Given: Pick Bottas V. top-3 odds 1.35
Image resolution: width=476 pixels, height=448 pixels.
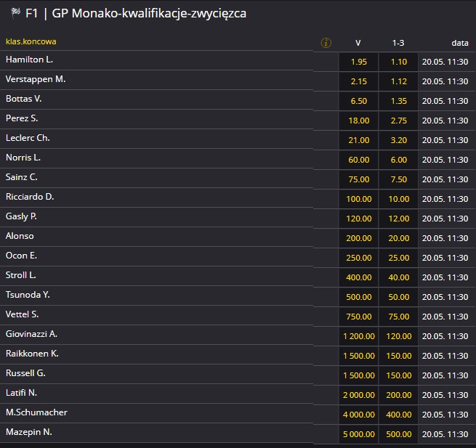Looking at the screenshot, I should pos(398,101).
